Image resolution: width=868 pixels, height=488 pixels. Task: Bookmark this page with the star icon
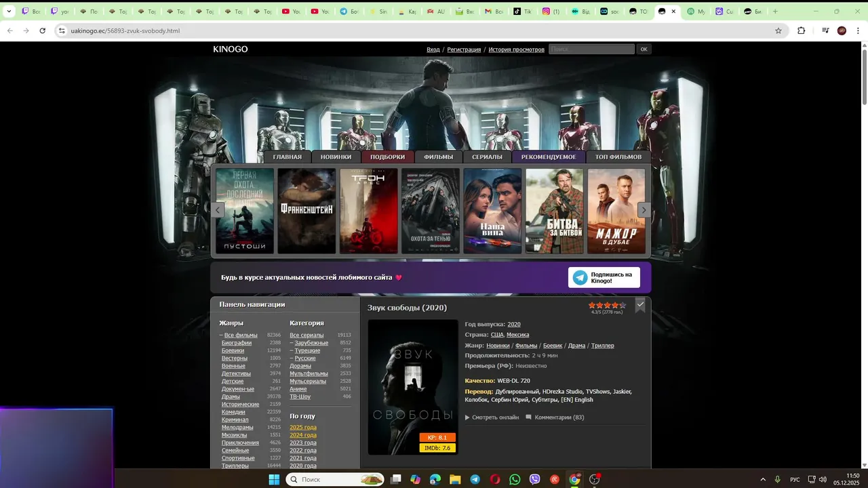(x=778, y=30)
